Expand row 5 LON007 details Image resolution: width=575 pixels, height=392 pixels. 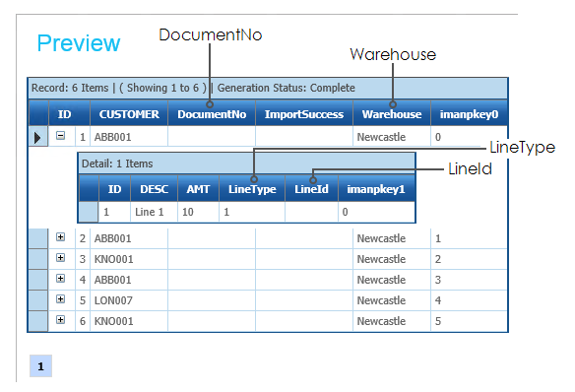pyautogui.click(x=60, y=299)
